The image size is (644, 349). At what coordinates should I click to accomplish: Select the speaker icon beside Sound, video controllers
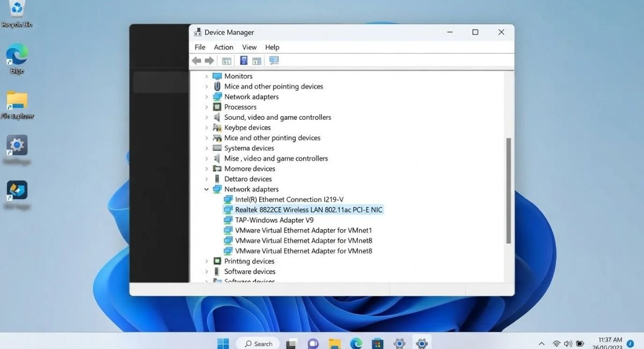[217, 117]
